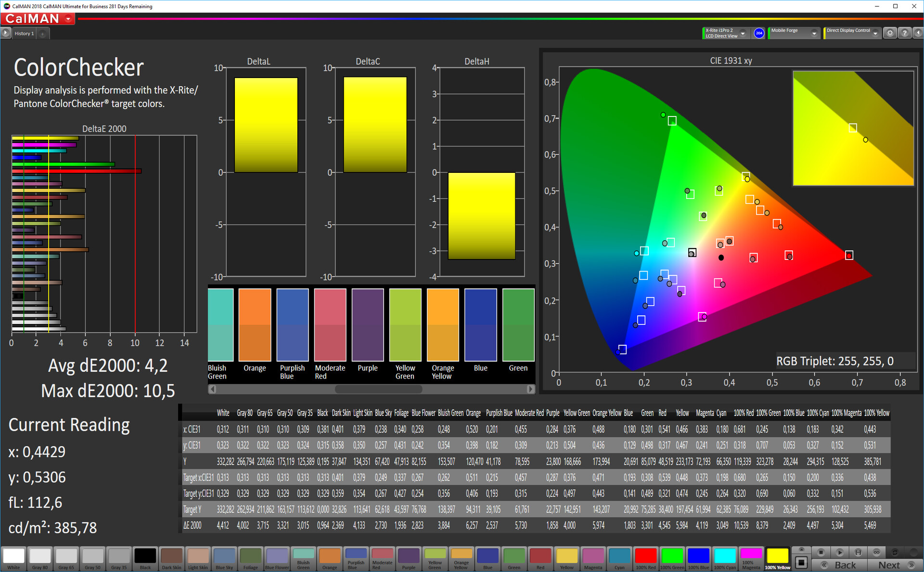Click the collapse panel arrow at top right

(x=918, y=33)
